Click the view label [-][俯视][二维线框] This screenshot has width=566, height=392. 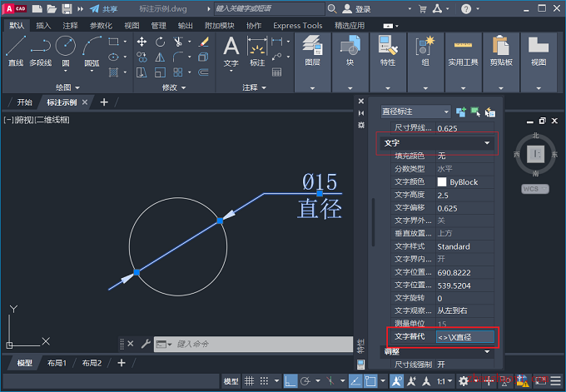(x=37, y=120)
